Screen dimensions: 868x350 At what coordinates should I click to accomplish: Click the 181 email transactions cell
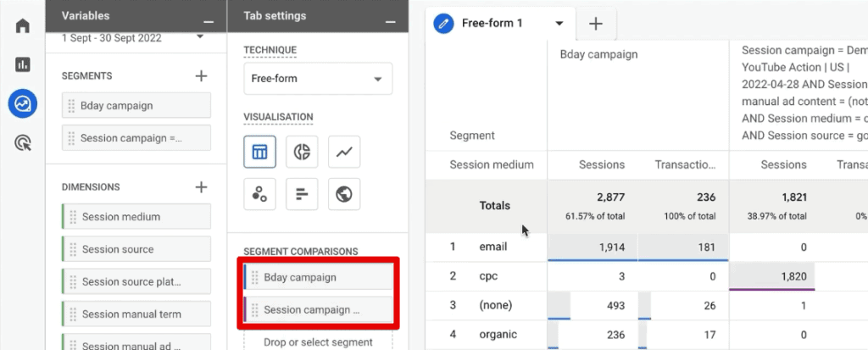[683, 247]
